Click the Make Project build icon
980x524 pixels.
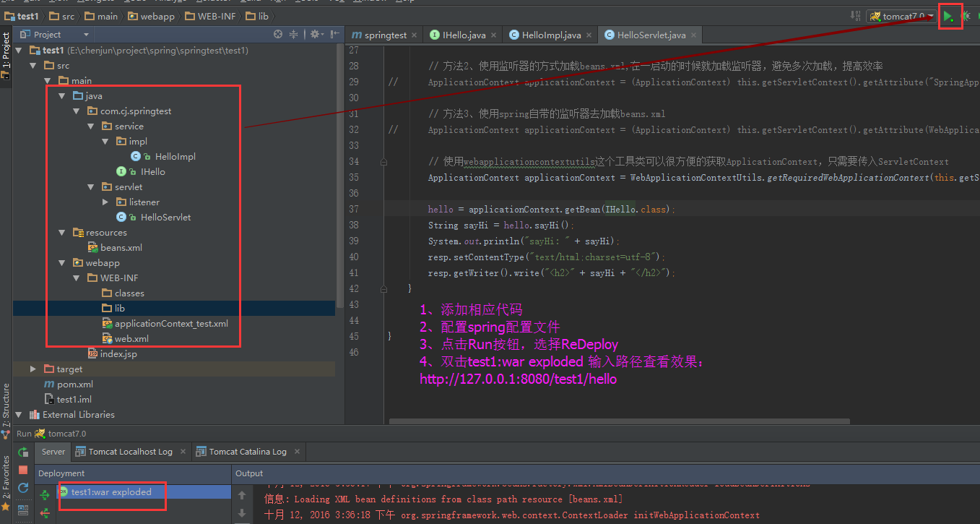[x=856, y=16]
